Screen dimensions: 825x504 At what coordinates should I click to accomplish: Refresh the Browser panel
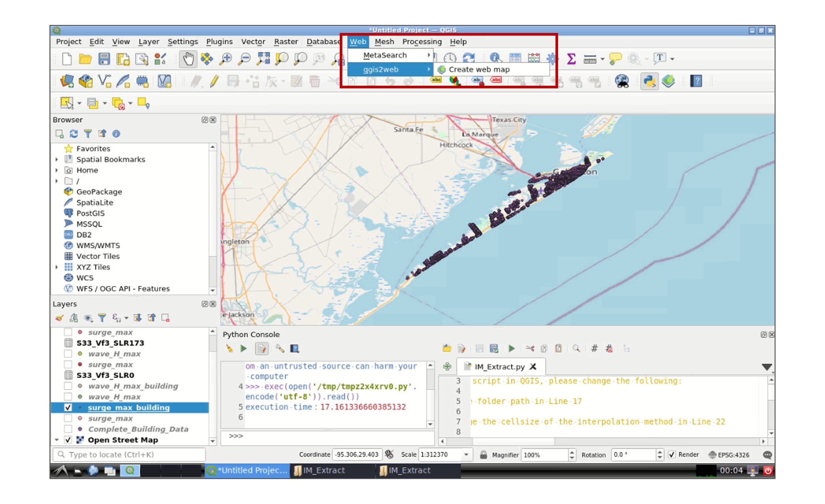tap(74, 134)
